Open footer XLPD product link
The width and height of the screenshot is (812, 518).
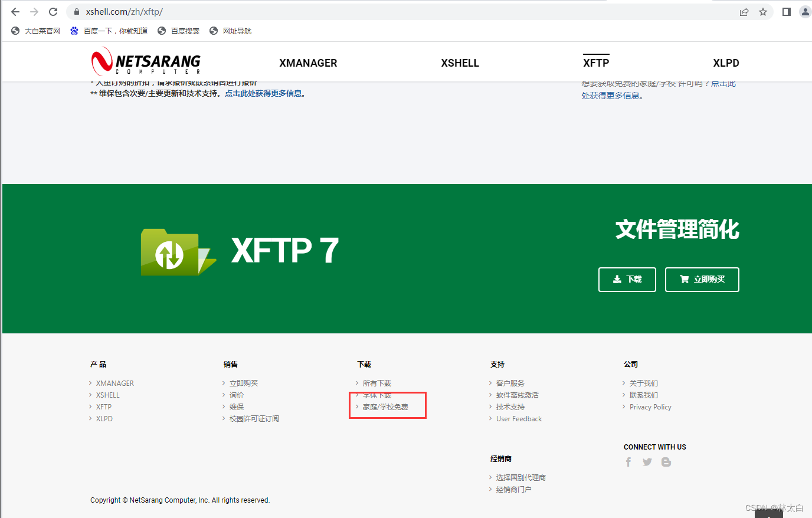coord(104,419)
